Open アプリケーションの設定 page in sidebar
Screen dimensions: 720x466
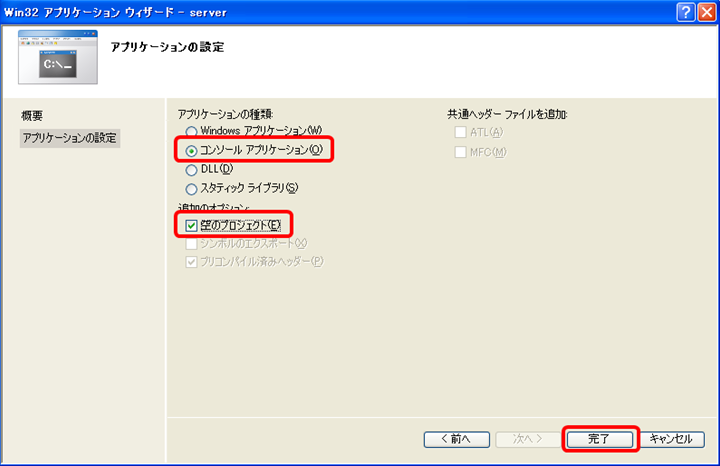pos(70,138)
